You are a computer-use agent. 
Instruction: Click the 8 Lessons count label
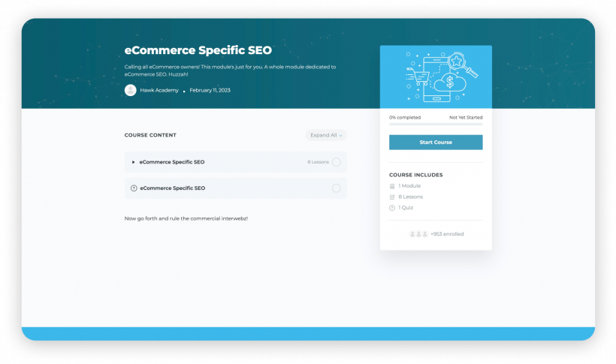tap(318, 162)
